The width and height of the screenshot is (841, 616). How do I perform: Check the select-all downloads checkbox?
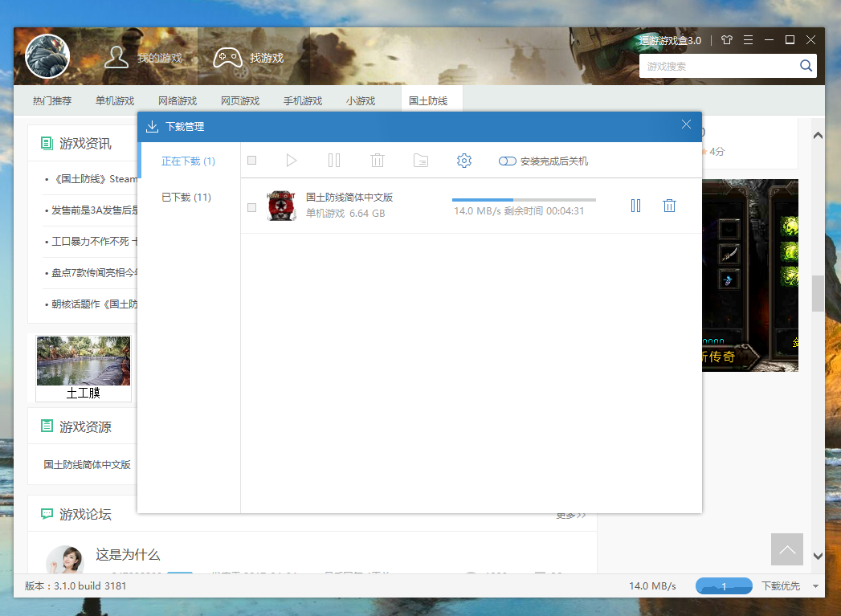[x=252, y=161]
